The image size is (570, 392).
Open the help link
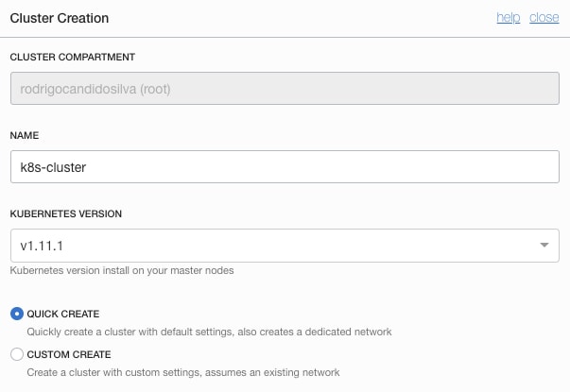tap(509, 18)
